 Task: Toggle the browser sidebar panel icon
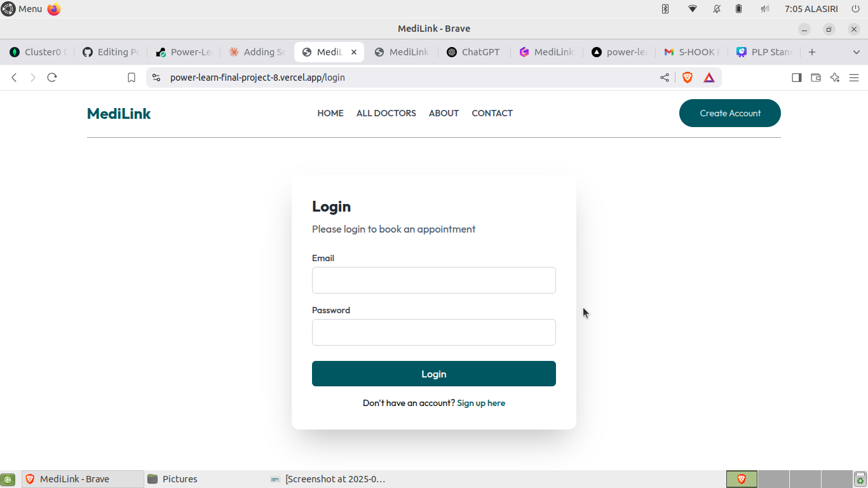(796, 78)
